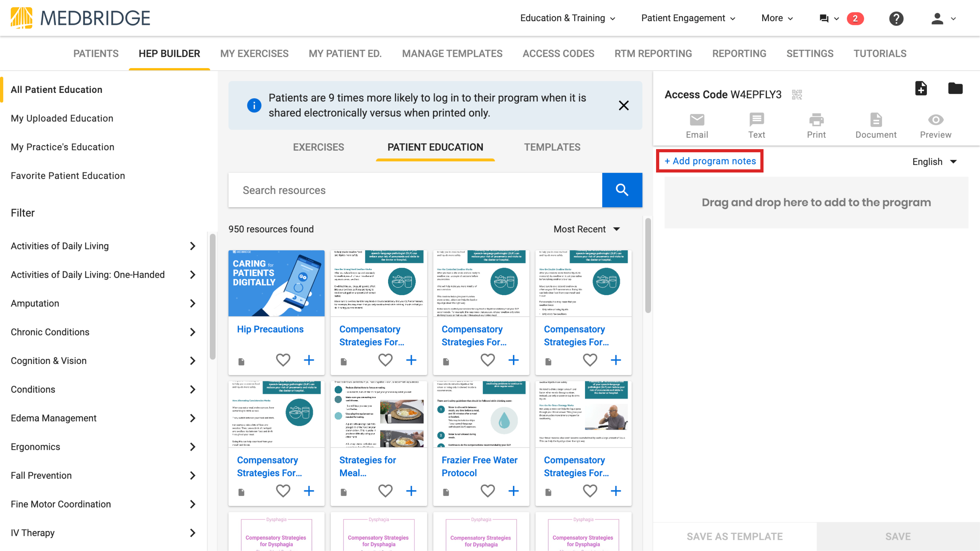Click the QR code icon beside access code
The image size is (980, 551).
[x=797, y=94]
